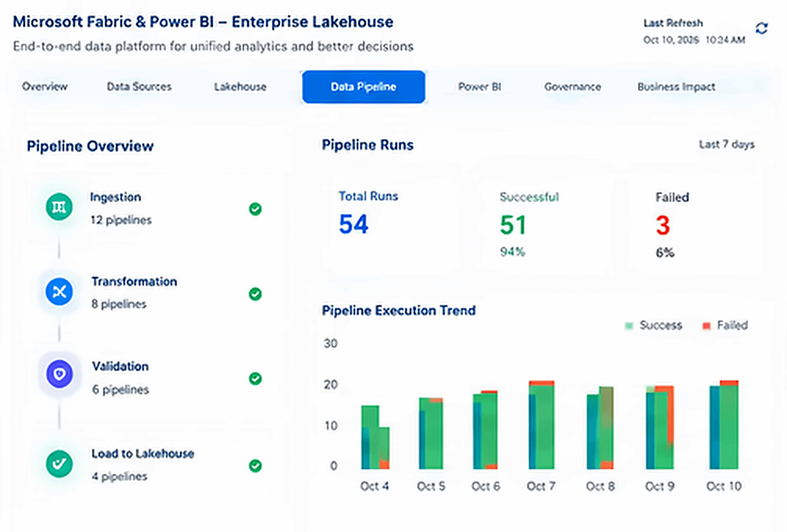Select the Ingestion stage green icon
This screenshot has width=787, height=532.
pos(59,207)
